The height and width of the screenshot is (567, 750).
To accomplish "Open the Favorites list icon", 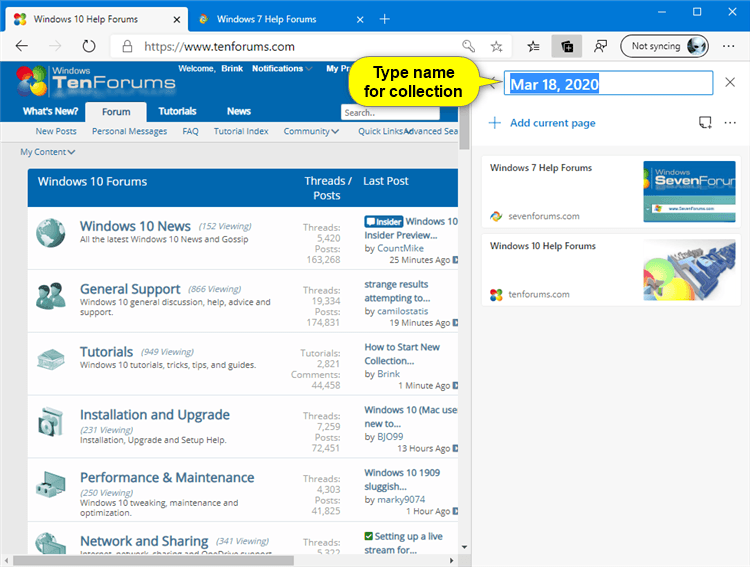I will point(533,46).
